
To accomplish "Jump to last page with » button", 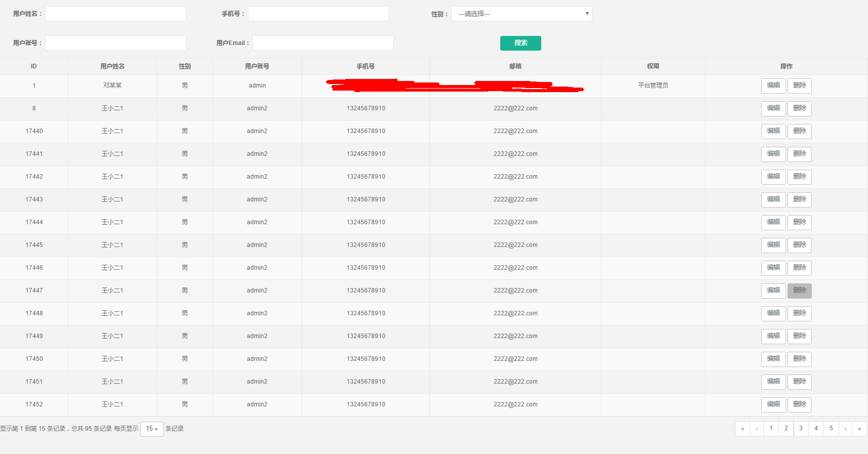I will pos(859,429).
